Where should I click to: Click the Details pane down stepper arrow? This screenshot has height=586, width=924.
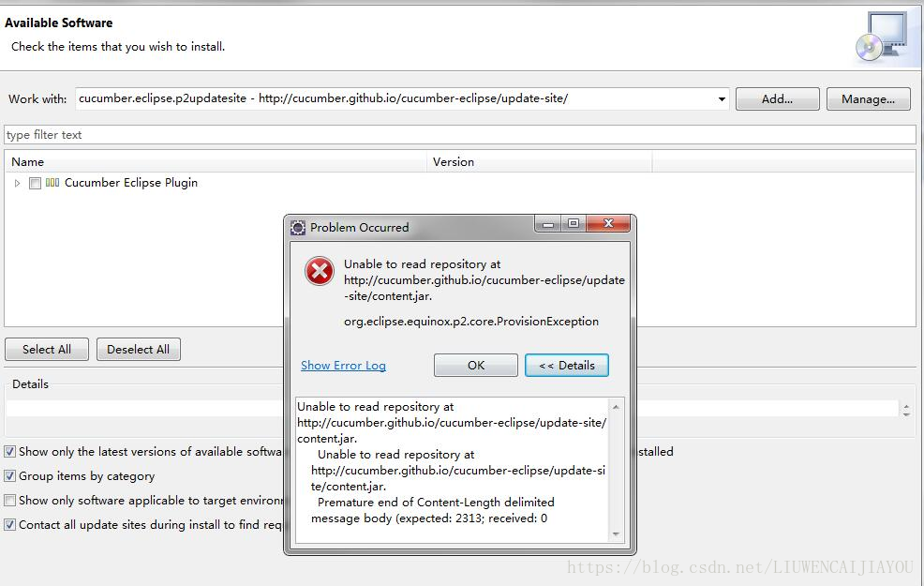click(x=906, y=413)
